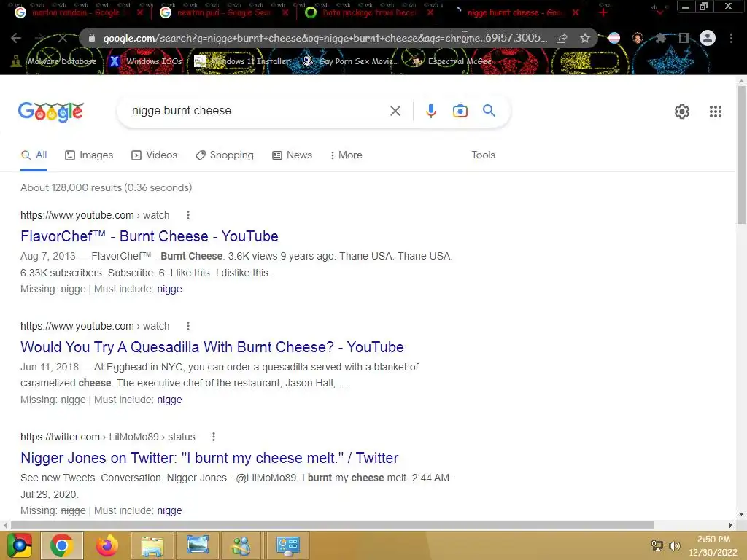The height and width of the screenshot is (560, 747).
Task: Switch to News results
Action: [292, 155]
